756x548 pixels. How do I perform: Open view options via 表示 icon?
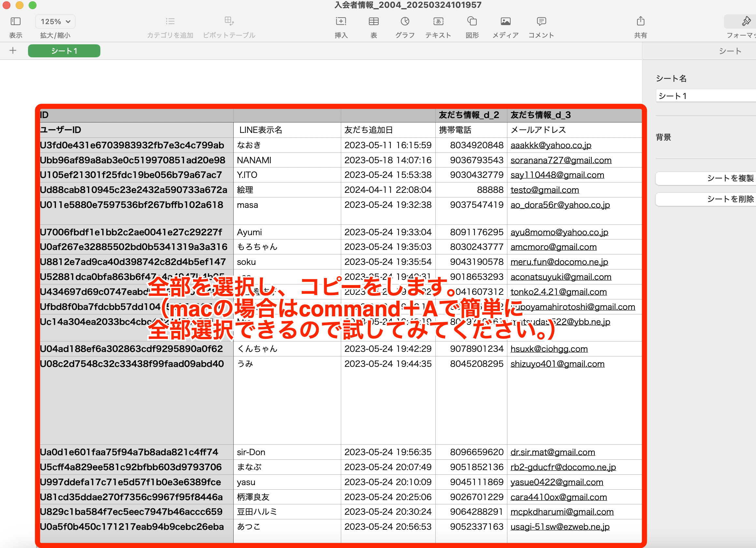tap(15, 21)
